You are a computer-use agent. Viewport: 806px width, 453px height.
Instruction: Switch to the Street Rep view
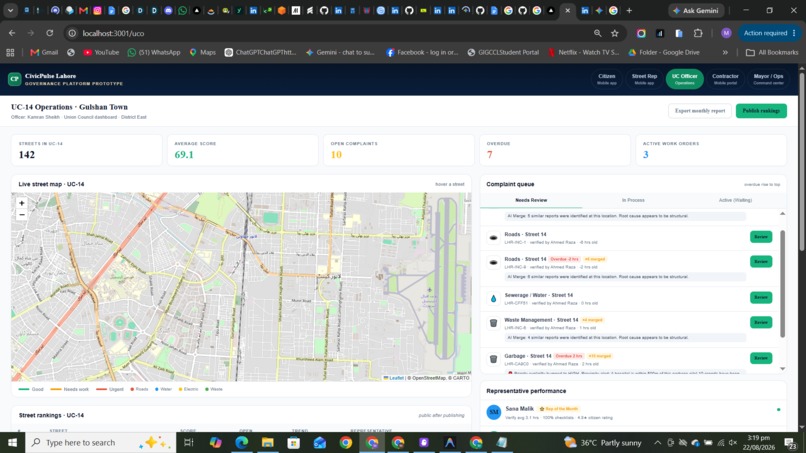(x=644, y=79)
